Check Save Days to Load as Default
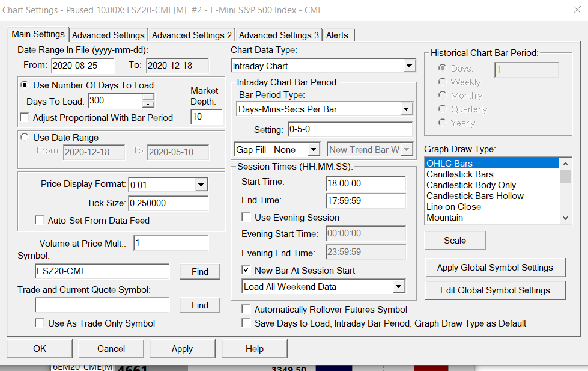The image size is (588, 371). 246,323
